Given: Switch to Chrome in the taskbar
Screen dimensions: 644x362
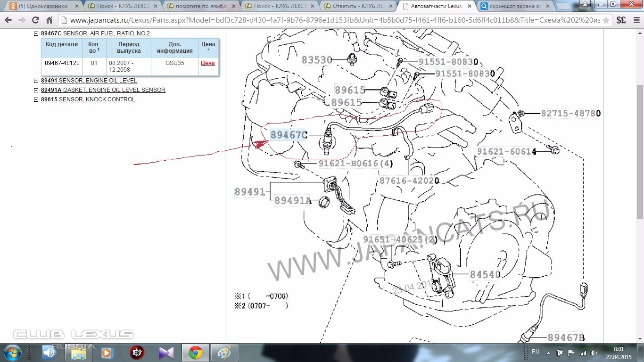Looking at the screenshot, I should (195, 353).
